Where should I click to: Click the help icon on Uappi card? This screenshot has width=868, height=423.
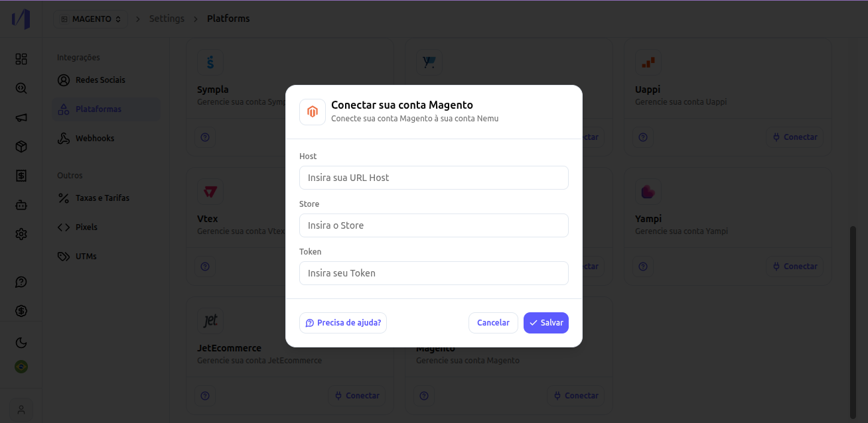tap(643, 137)
